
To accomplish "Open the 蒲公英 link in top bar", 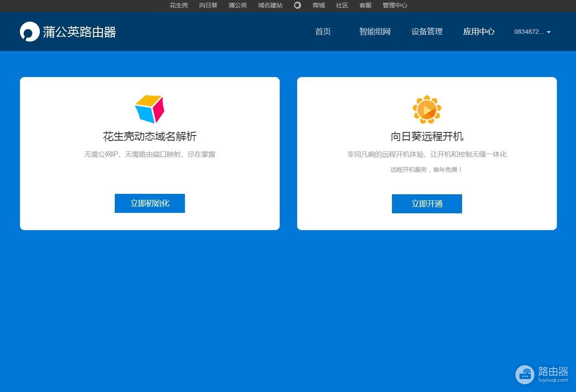I will [238, 5].
